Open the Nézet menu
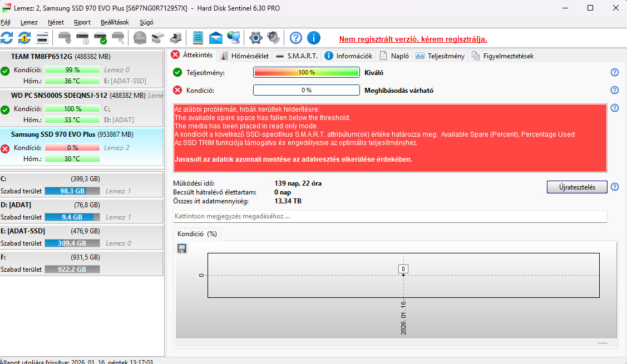627x364 pixels. click(x=56, y=22)
